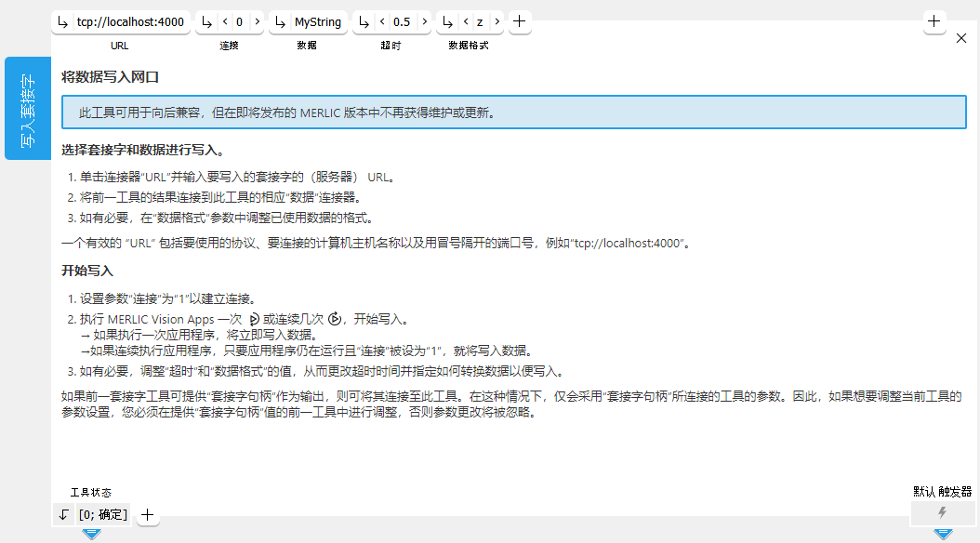
Task: Click the top-right plus button
Action: pyautogui.click(x=934, y=22)
